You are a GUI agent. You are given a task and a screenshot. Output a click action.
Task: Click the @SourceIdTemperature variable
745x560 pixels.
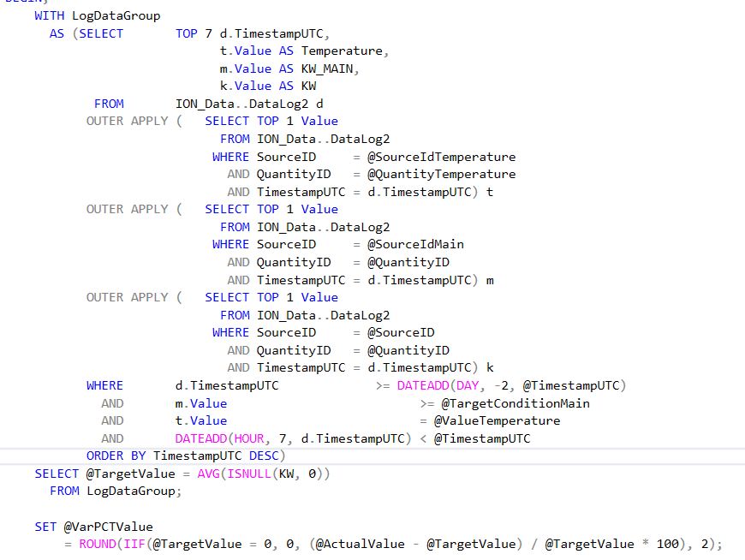pyautogui.click(x=441, y=157)
